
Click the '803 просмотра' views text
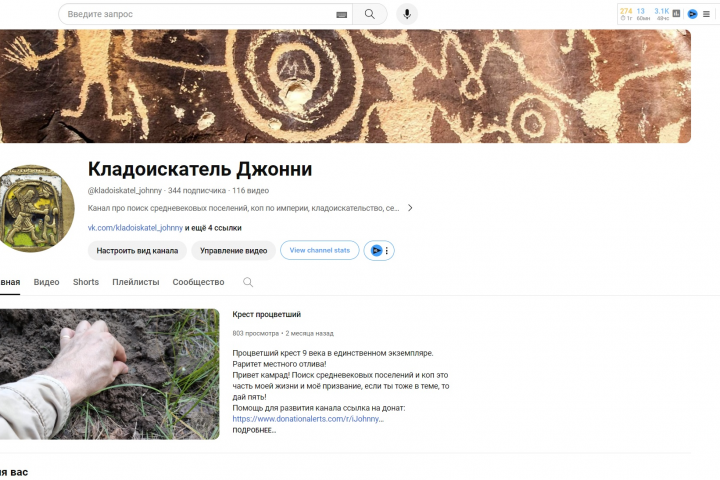[255, 333]
